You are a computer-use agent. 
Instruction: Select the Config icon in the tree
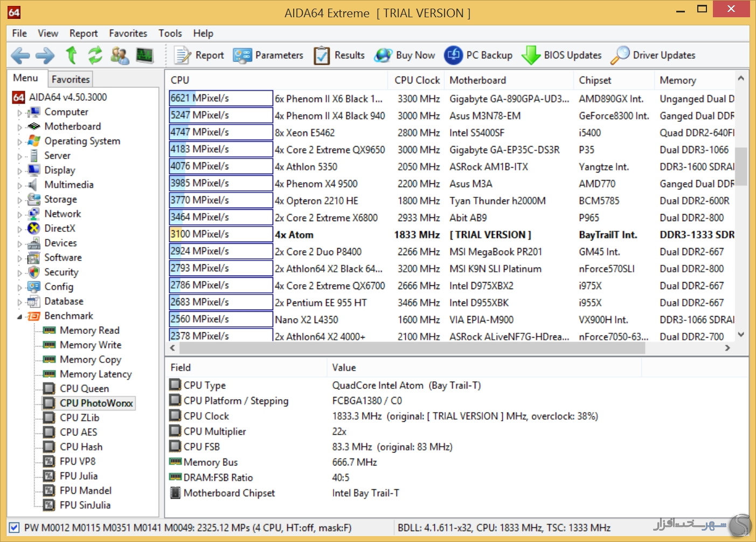click(33, 286)
